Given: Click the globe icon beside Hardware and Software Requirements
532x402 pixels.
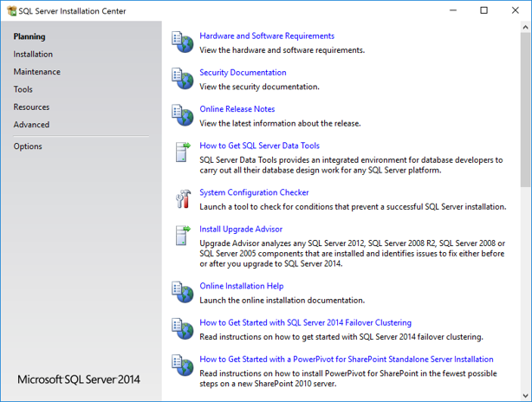Looking at the screenshot, I should coord(183,42).
